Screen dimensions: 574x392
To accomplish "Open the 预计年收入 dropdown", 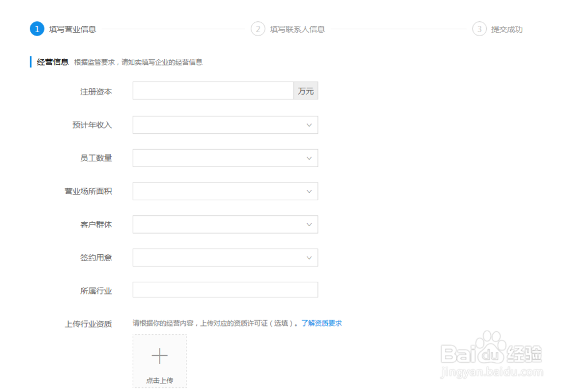I will 225,125.
